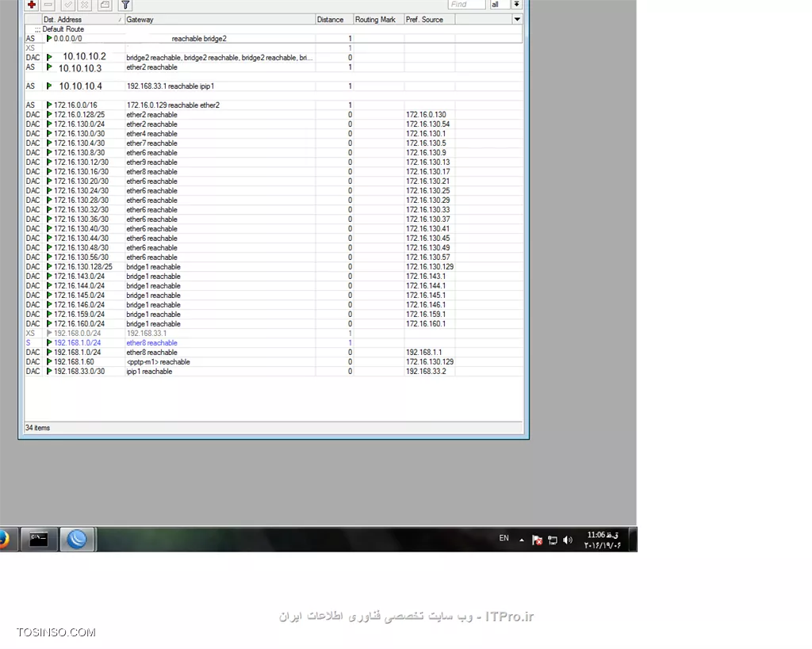The height and width of the screenshot is (649, 812).
Task: Click the '<pptp-m1> reachable' gateway cell
Action: tap(159, 362)
